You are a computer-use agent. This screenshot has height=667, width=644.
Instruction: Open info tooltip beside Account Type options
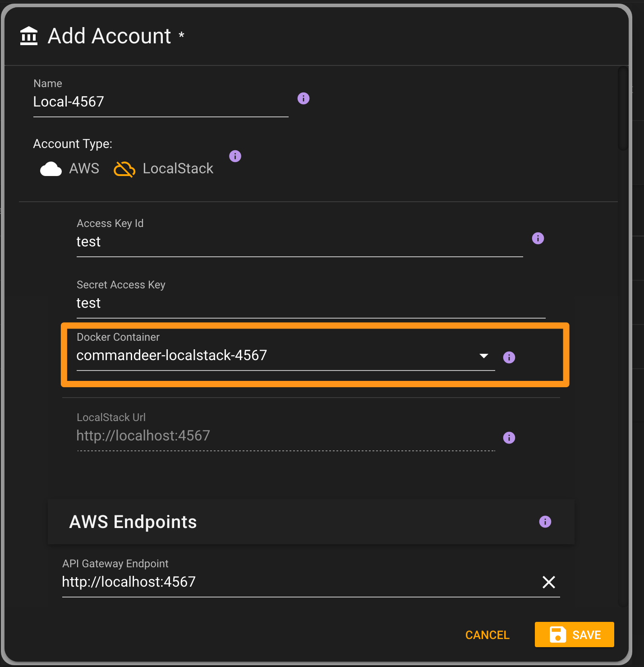click(235, 156)
